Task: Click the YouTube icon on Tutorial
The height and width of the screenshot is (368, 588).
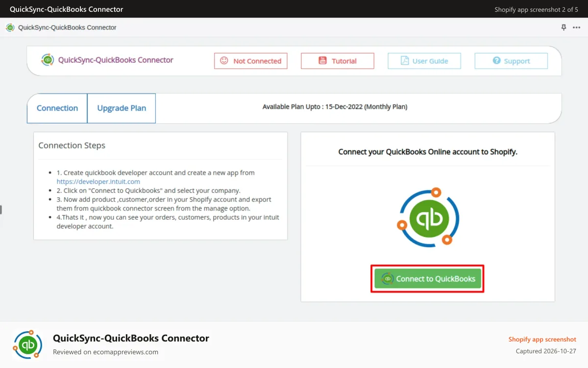Action: 322,61
